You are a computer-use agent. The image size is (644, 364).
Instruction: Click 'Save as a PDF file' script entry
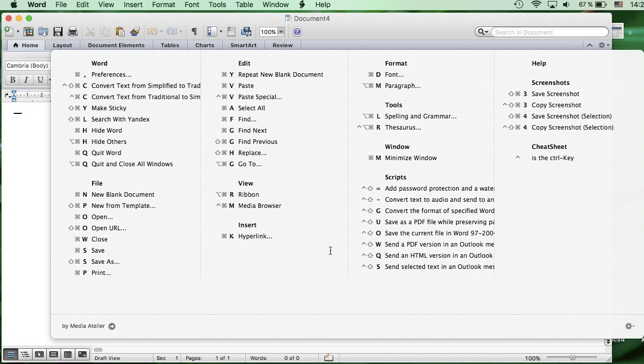click(x=439, y=222)
